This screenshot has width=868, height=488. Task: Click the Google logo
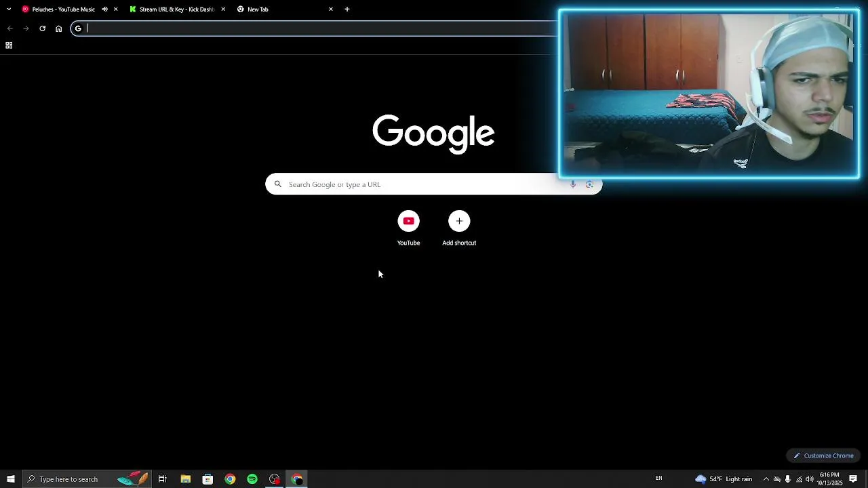click(433, 134)
